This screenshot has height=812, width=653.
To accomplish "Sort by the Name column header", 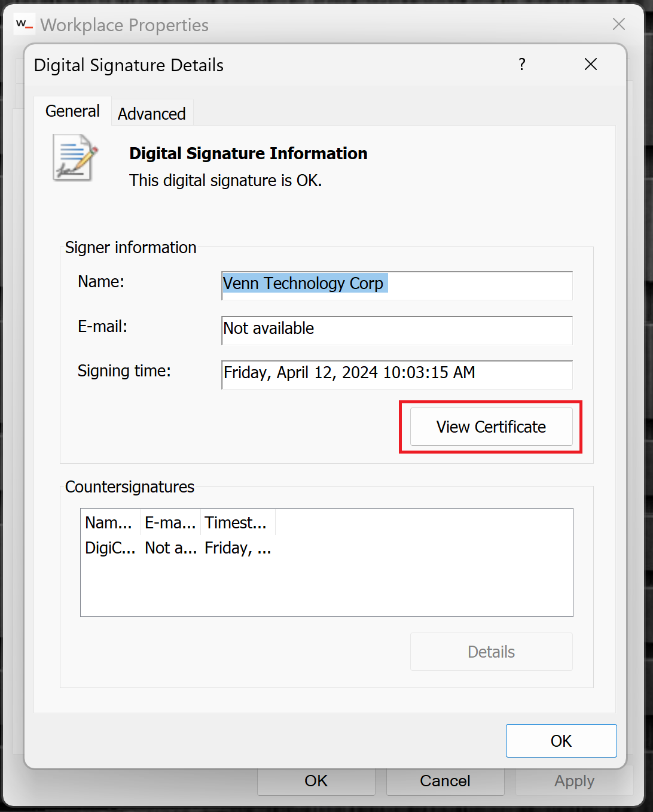I will 110,522.
